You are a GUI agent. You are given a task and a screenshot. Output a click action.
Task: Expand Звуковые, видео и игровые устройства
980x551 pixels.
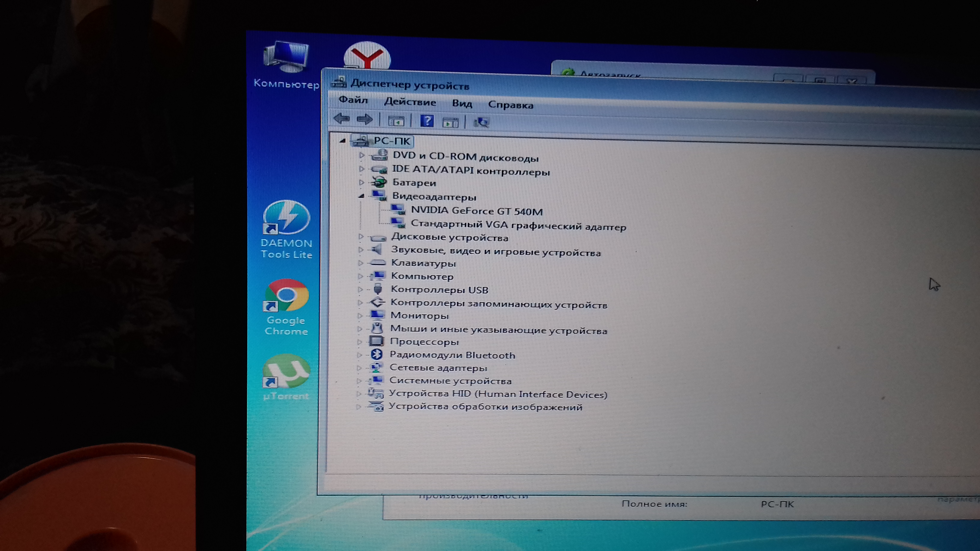(360, 250)
